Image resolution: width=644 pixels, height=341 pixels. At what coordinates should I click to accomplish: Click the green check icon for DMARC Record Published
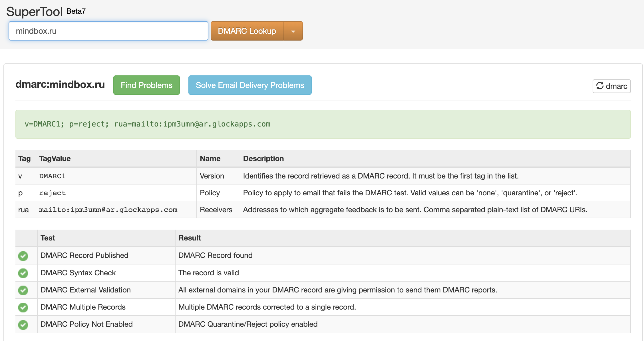tap(23, 256)
